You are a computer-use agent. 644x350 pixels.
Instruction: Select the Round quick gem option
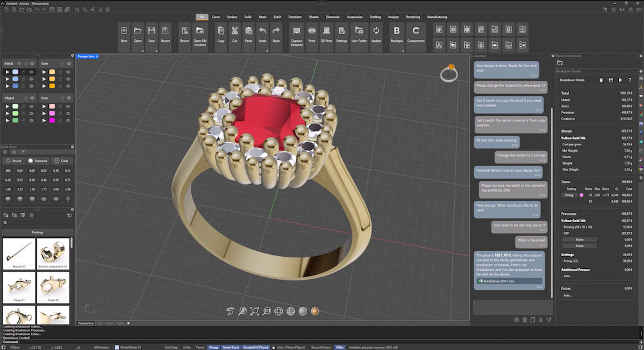point(14,160)
